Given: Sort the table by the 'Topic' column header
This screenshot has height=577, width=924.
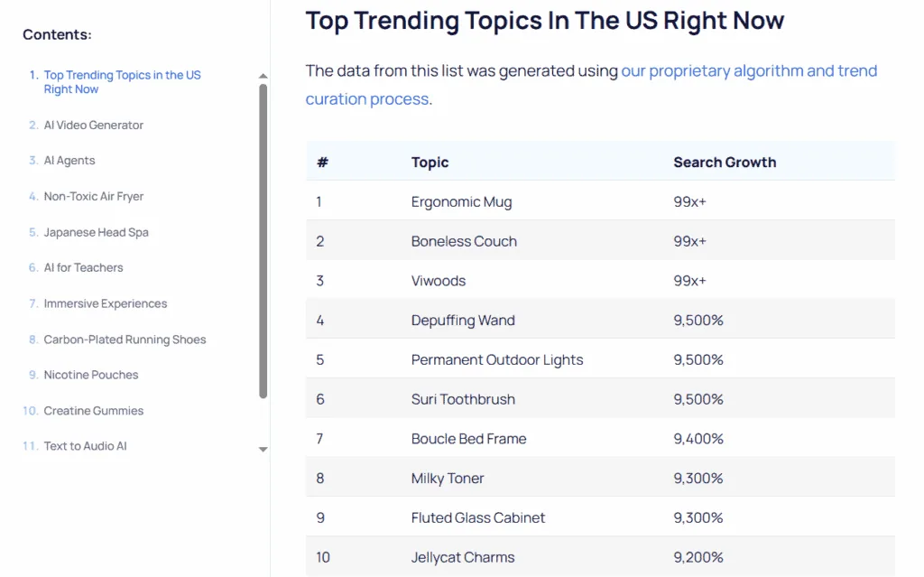Looking at the screenshot, I should pyautogui.click(x=430, y=162).
